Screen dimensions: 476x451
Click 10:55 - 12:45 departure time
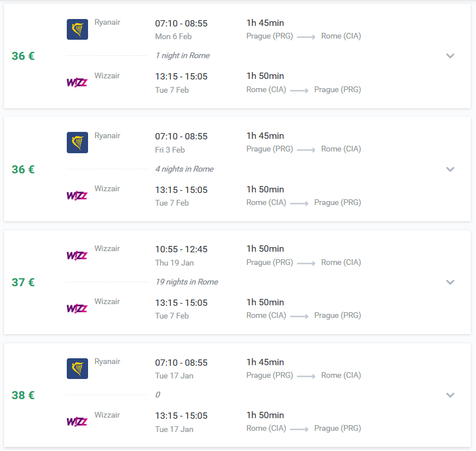pyautogui.click(x=181, y=249)
